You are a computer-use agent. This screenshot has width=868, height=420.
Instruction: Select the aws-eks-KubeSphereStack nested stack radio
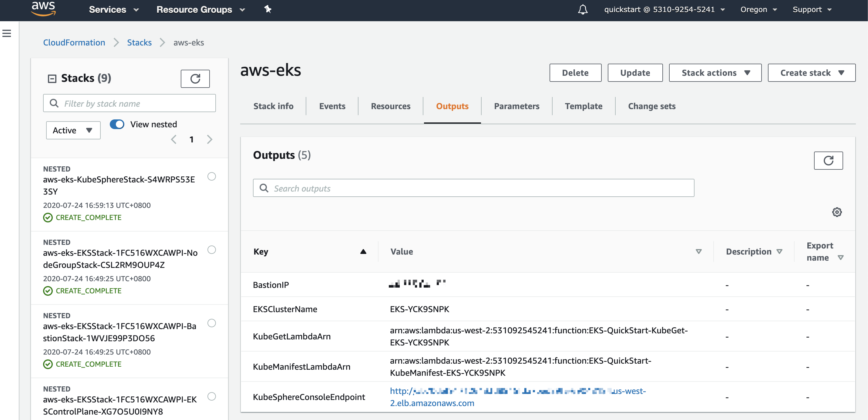pos(212,176)
